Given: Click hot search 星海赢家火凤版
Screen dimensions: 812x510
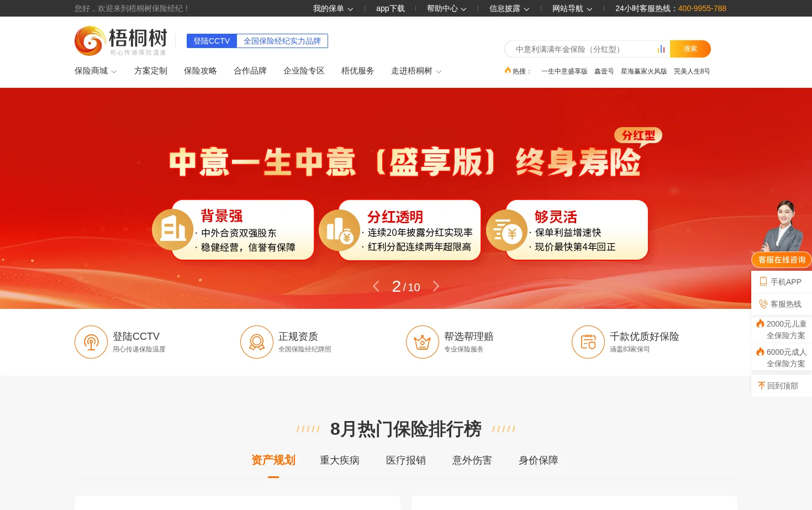Looking at the screenshot, I should (644, 71).
